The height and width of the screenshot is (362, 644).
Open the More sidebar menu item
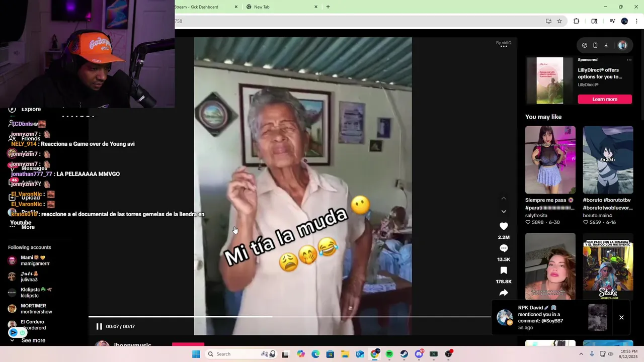coord(22,227)
